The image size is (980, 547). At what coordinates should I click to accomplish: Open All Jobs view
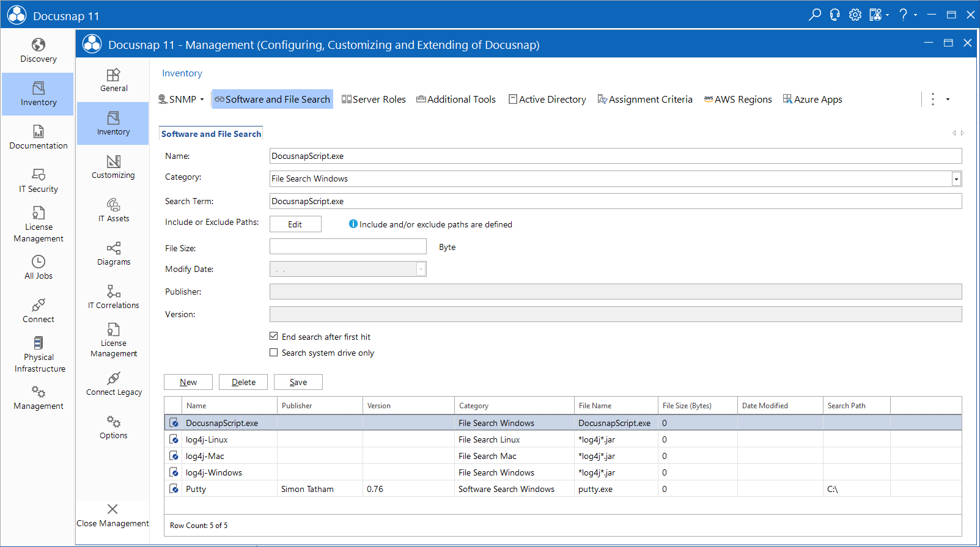click(x=38, y=268)
